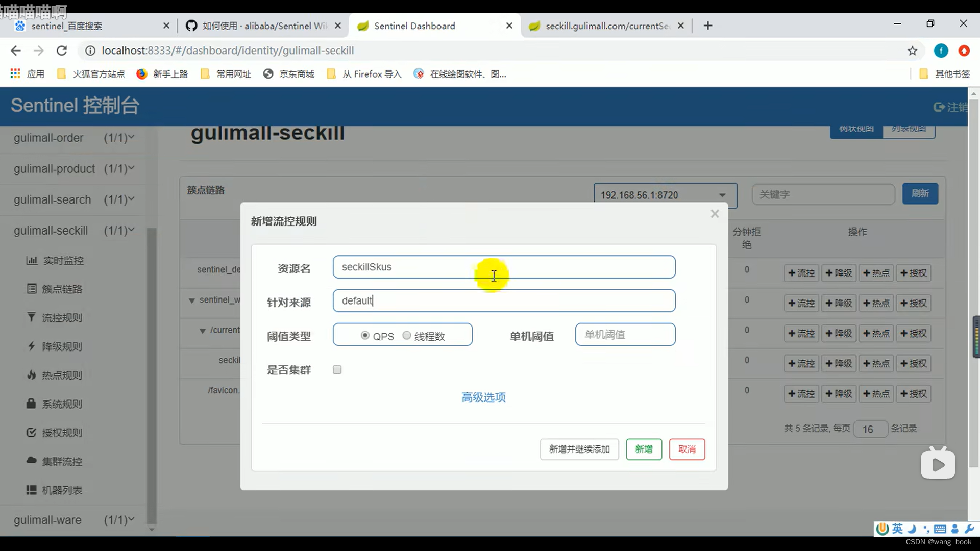This screenshot has width=980, height=551.
Task: Click the 新增 button to create rule
Action: point(644,449)
